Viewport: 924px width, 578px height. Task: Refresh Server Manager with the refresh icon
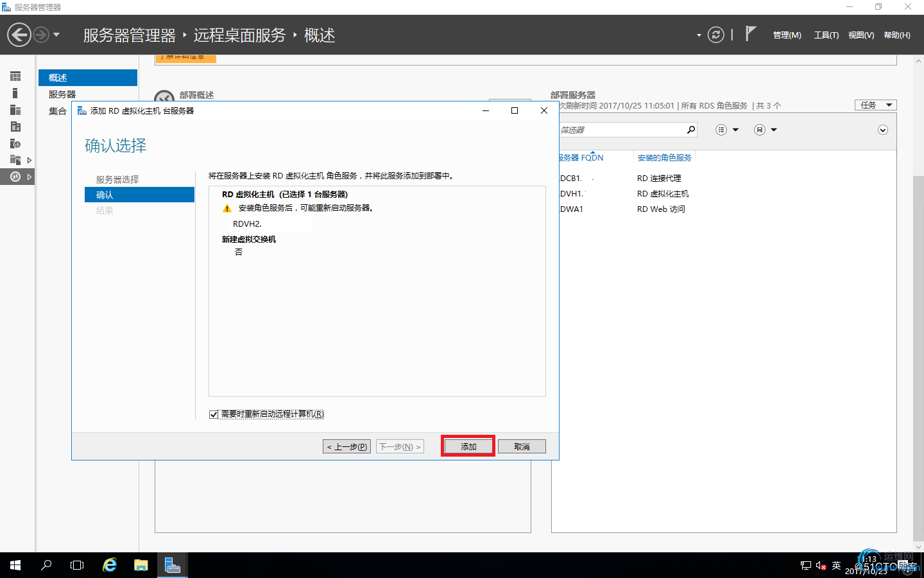click(715, 35)
